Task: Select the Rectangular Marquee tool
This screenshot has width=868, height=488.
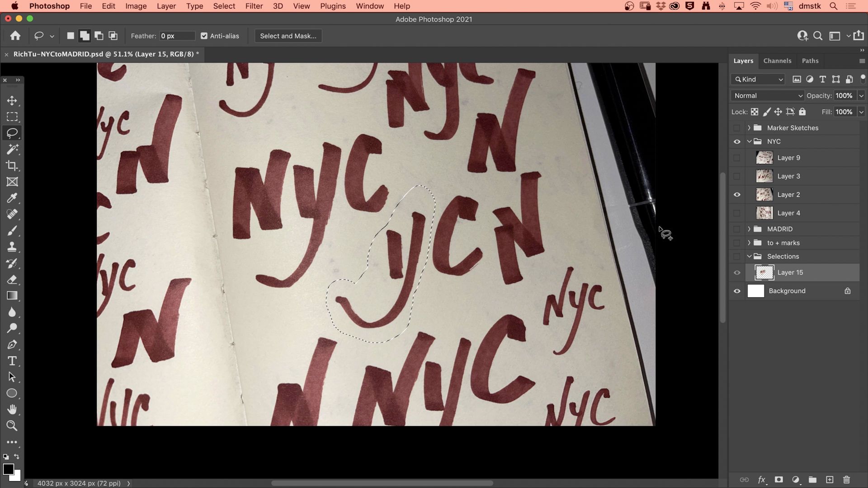Action: point(12,117)
